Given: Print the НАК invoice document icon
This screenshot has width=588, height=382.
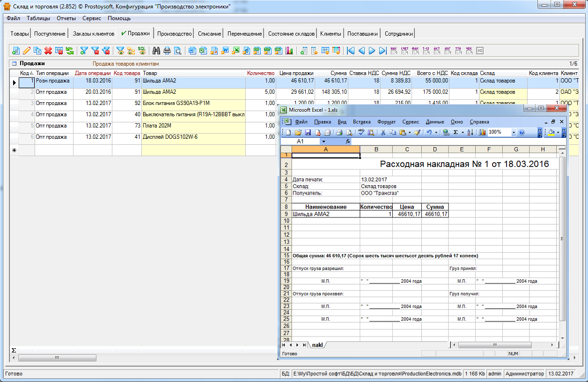Looking at the screenshot, I should (393, 51).
